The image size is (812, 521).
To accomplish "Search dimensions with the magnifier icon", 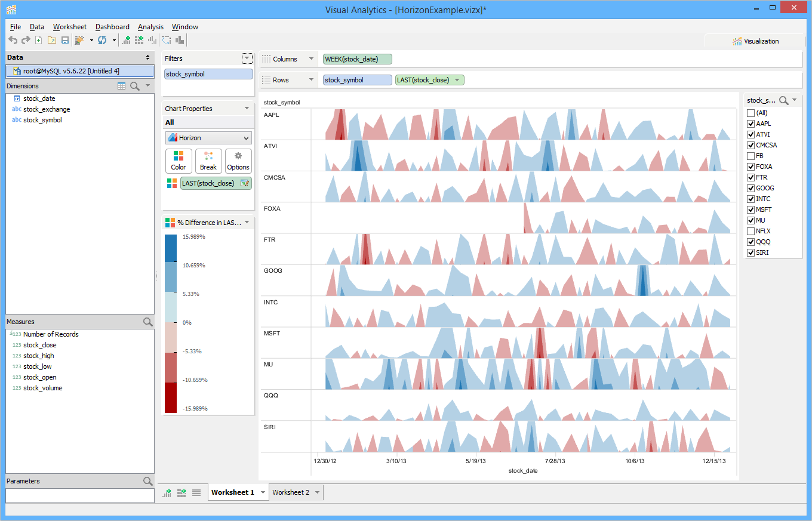I will tap(135, 86).
